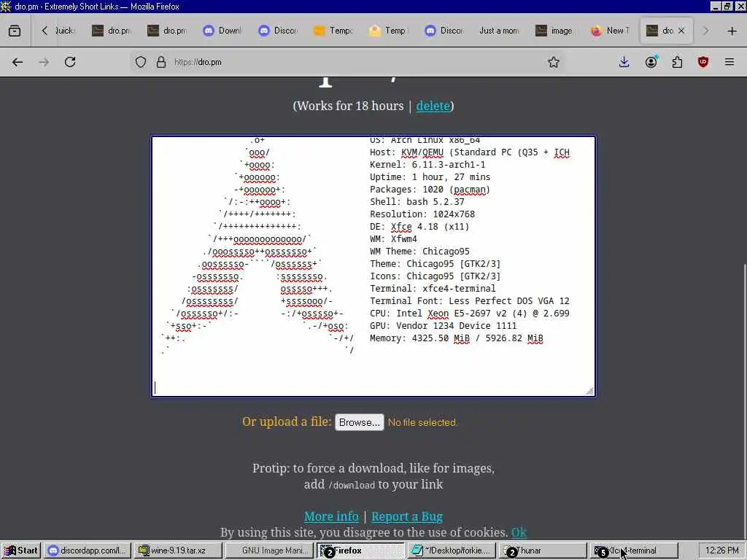Click the 12:26 PM clock
The height and width of the screenshot is (560, 747).
[x=721, y=551]
